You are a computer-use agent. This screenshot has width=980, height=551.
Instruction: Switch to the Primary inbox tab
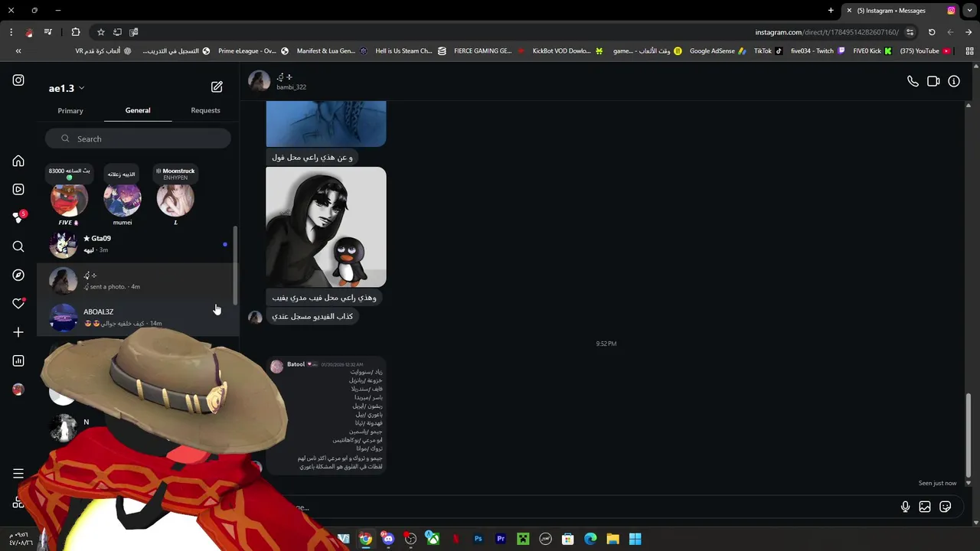click(70, 110)
